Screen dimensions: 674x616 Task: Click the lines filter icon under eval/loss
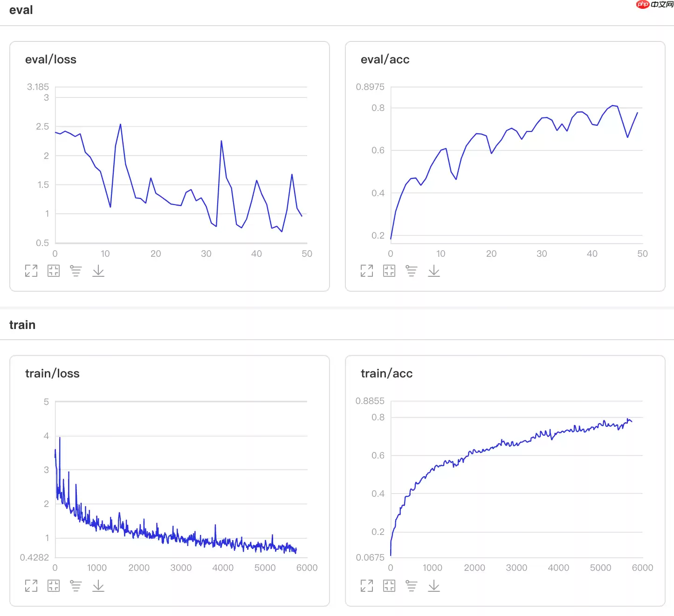coord(76,271)
